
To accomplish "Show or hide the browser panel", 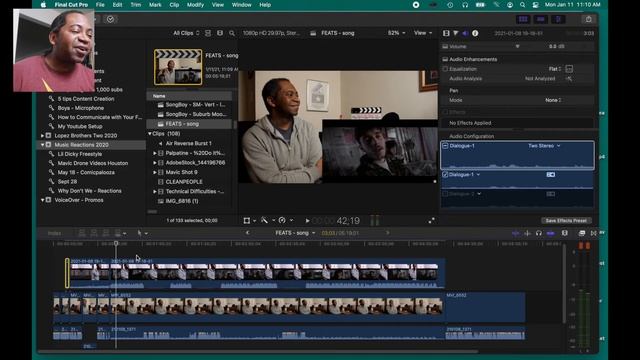I will tap(523, 19).
